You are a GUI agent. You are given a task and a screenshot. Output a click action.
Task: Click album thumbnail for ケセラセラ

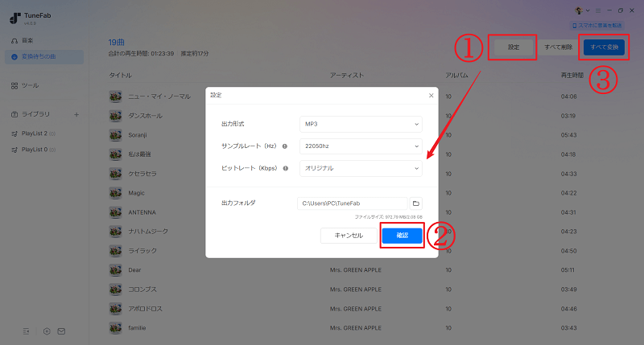pyautogui.click(x=115, y=174)
